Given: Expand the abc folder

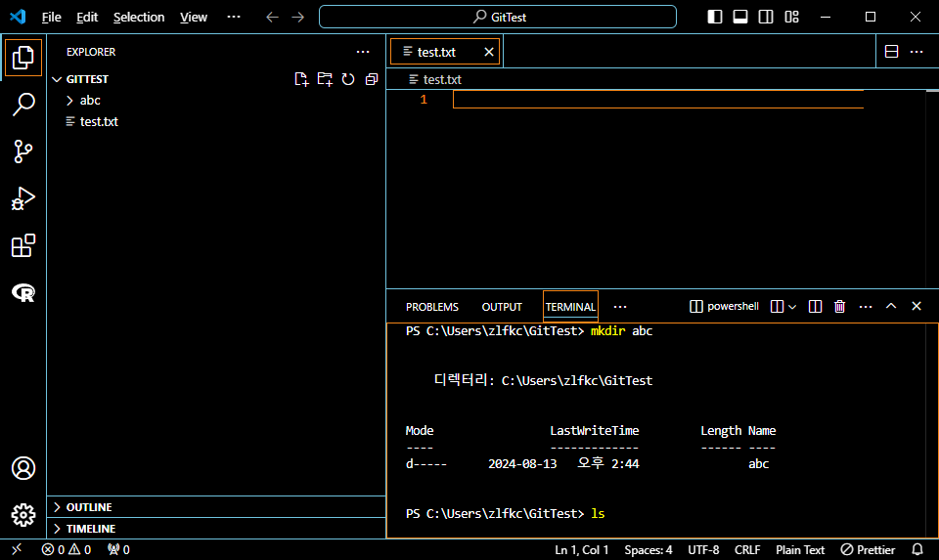Looking at the screenshot, I should [90, 101].
